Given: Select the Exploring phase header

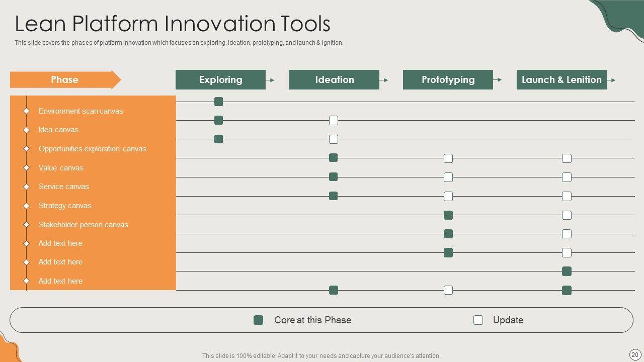Looking at the screenshot, I should point(220,80).
